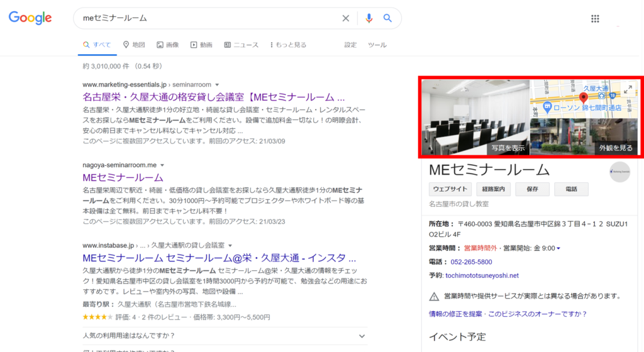The image size is (644, 352).
Task: Click the イベント予定 heading
Action: pos(457,337)
